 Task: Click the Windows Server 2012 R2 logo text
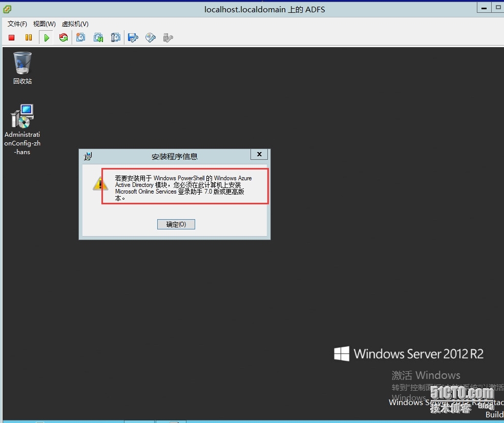(x=418, y=354)
